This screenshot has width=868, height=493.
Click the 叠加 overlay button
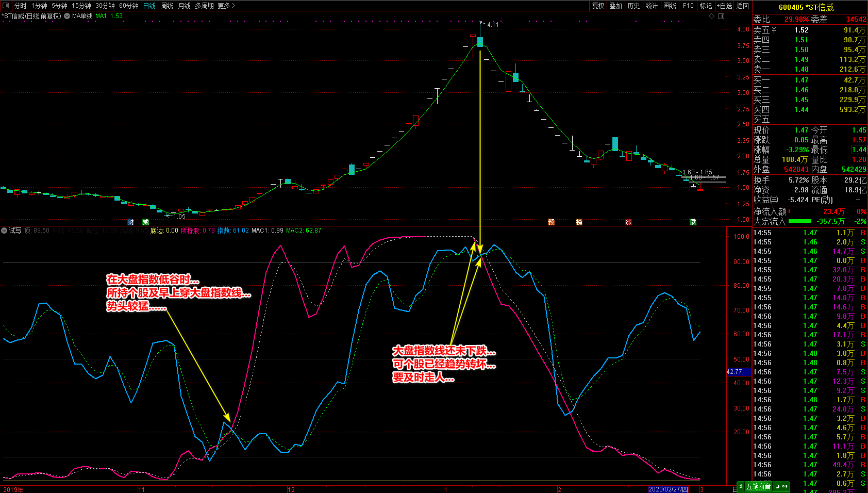(x=615, y=6)
